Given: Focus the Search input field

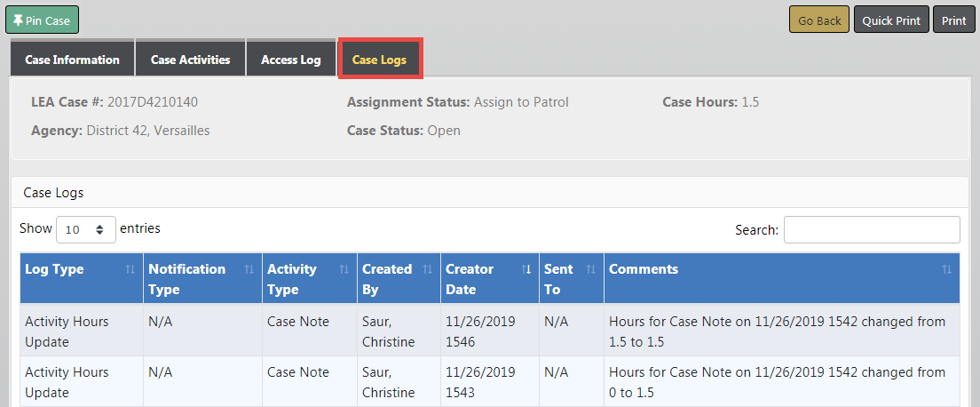Looking at the screenshot, I should pos(871,229).
